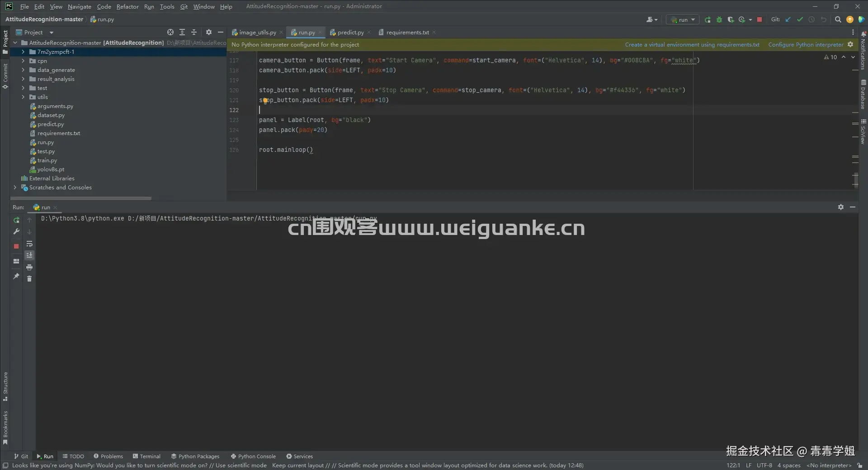Expand the data_generate folder
Viewport: 868px width, 470px height.
pos(23,70)
